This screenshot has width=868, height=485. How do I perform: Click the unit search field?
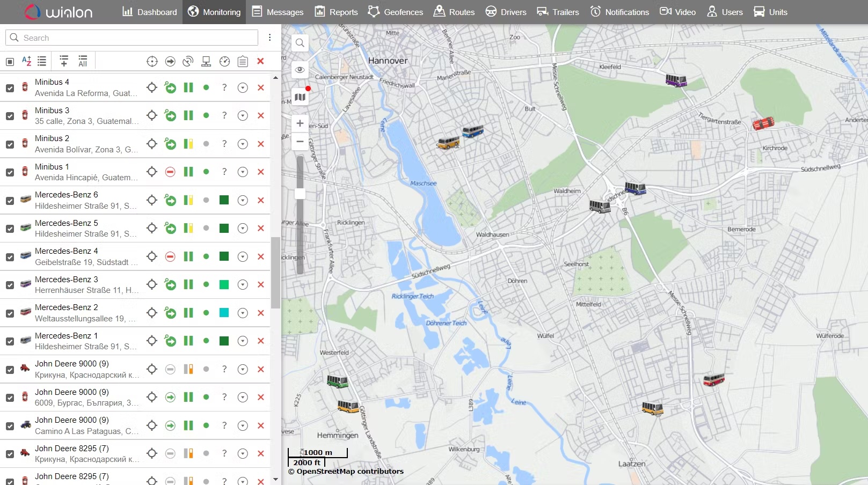132,38
